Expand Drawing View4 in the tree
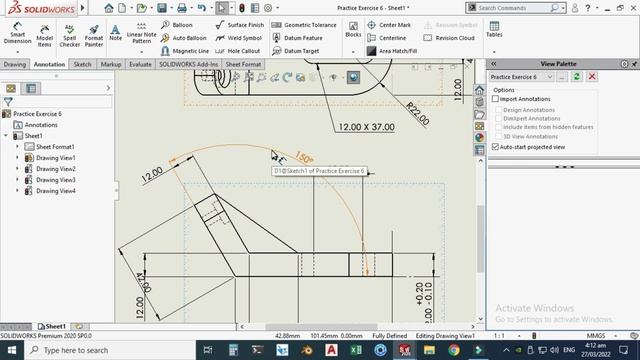 [17, 191]
